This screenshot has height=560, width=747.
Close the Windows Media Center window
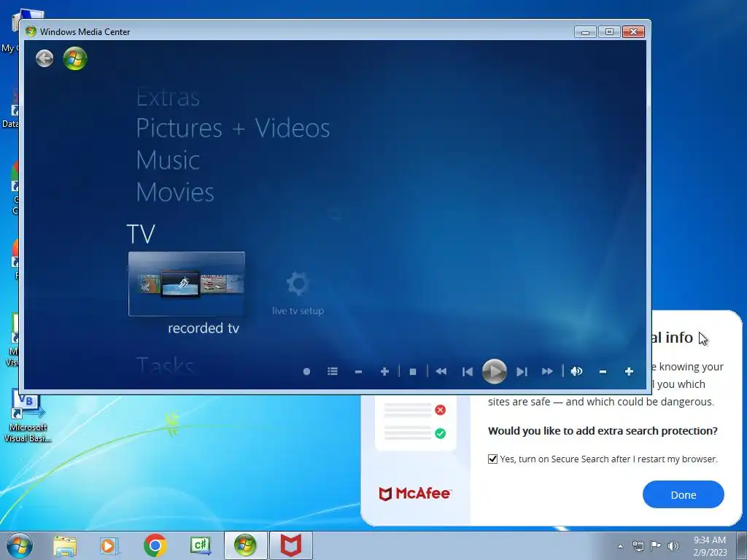[x=634, y=32]
